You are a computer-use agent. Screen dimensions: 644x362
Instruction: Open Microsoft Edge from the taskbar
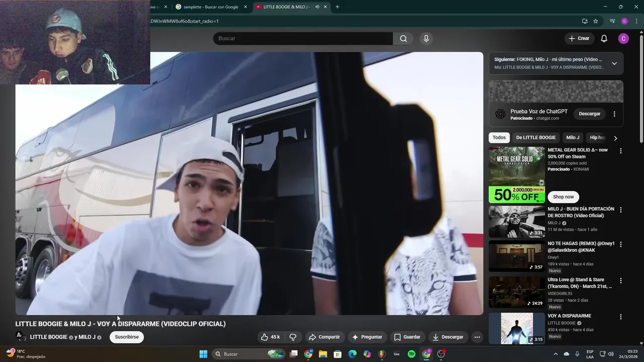tap(353, 354)
